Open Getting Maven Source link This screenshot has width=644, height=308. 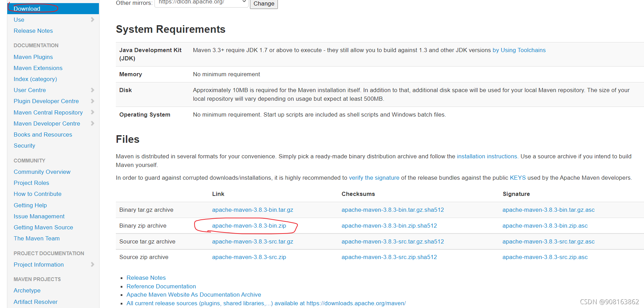[43, 227]
